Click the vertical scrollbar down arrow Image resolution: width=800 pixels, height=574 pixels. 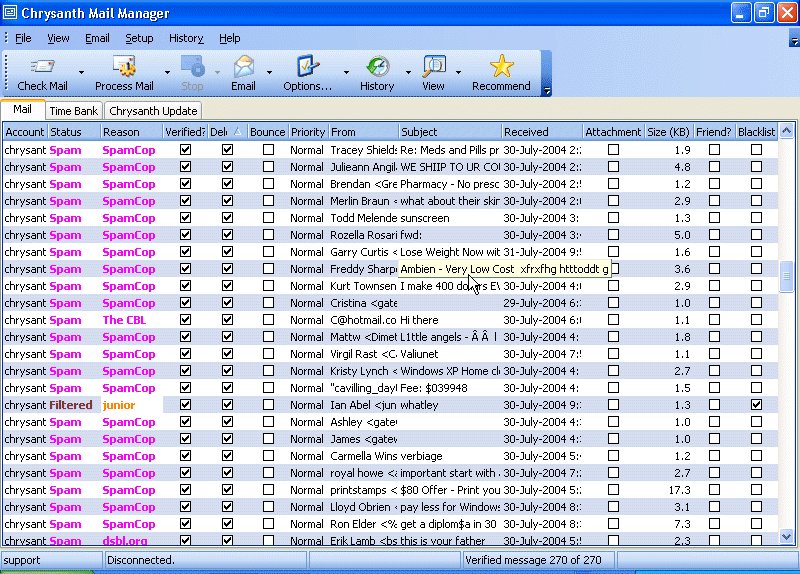pyautogui.click(x=787, y=538)
